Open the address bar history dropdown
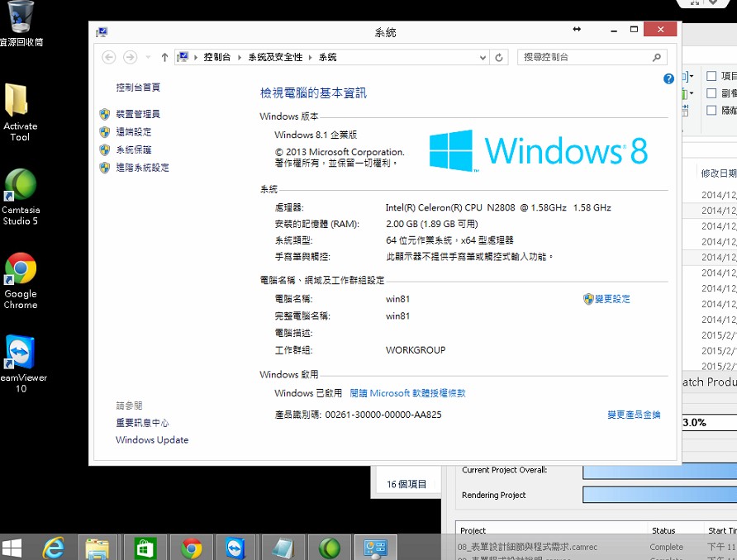Image resolution: width=737 pixels, height=560 pixels. pyautogui.click(x=483, y=57)
